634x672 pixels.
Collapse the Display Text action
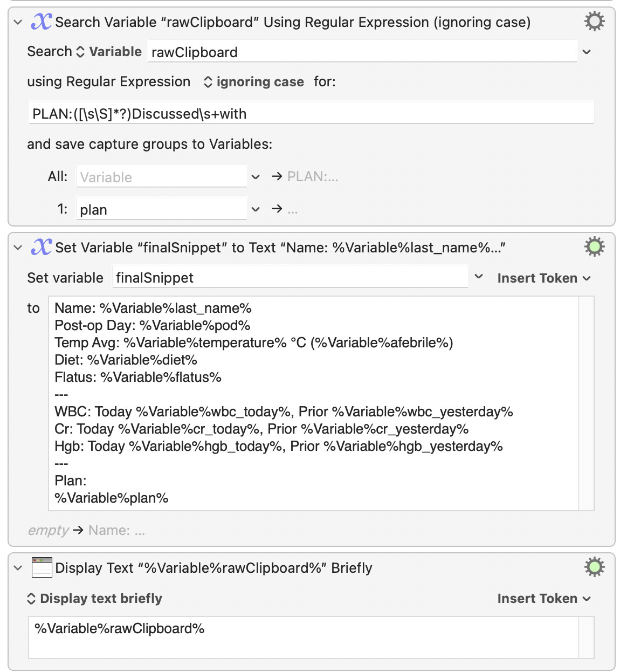pyautogui.click(x=18, y=568)
